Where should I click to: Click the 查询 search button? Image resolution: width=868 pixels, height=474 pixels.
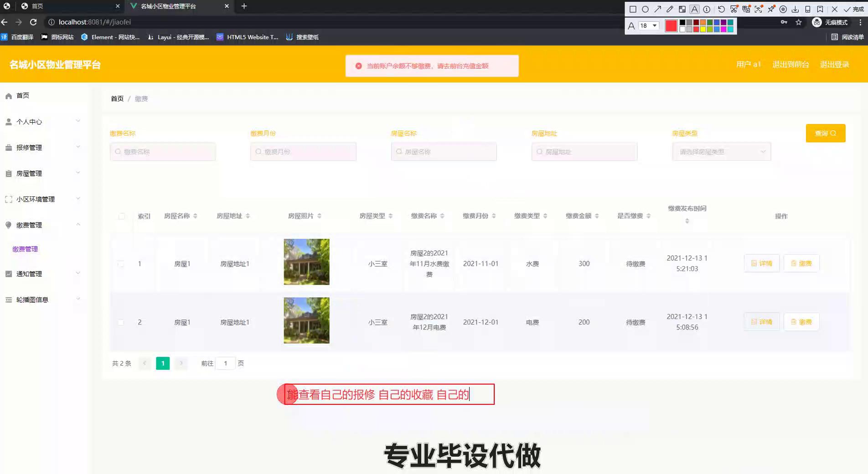coord(826,133)
